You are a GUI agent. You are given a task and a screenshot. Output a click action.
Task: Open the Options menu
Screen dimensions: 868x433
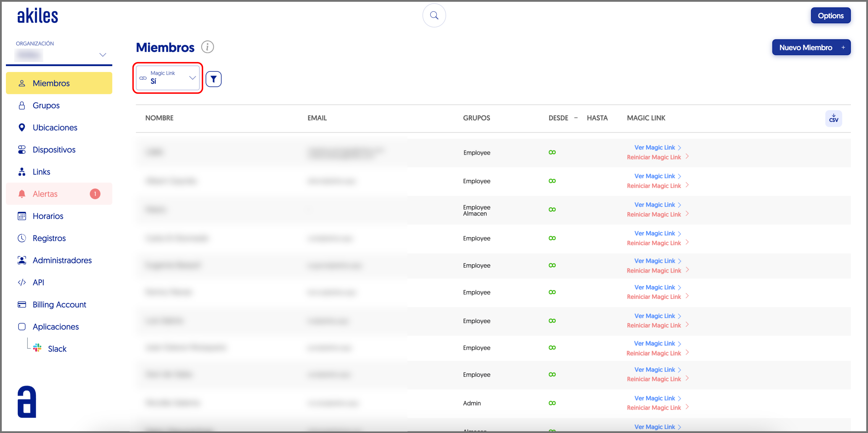tap(830, 15)
